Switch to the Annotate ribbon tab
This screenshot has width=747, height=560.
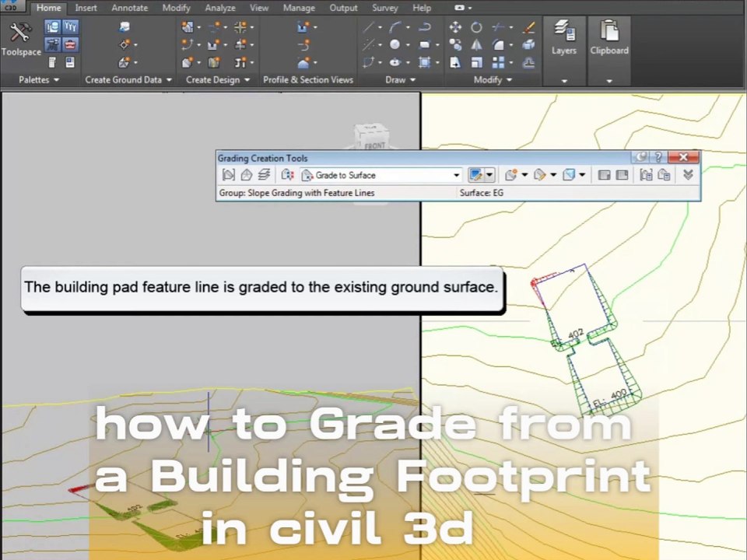tap(130, 8)
